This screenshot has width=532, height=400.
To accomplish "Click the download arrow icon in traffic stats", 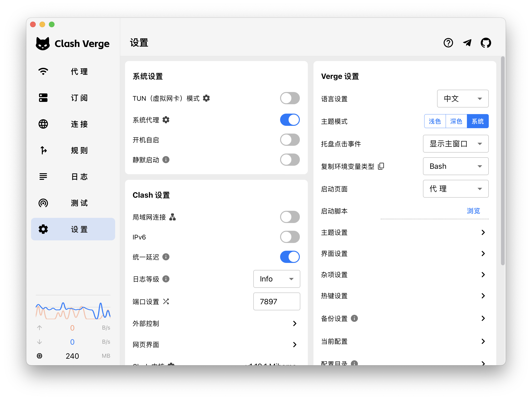I will [39, 342].
